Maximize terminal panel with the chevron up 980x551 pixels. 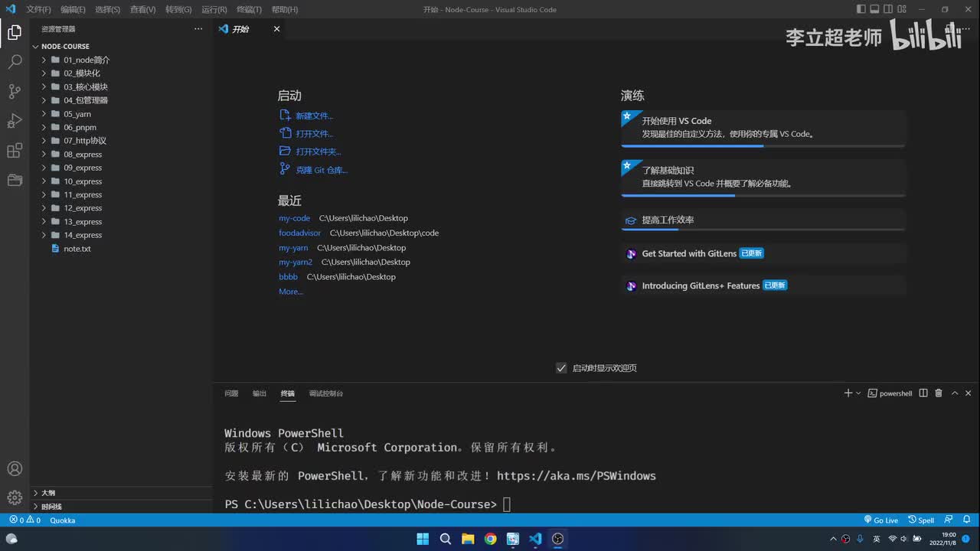tap(955, 393)
